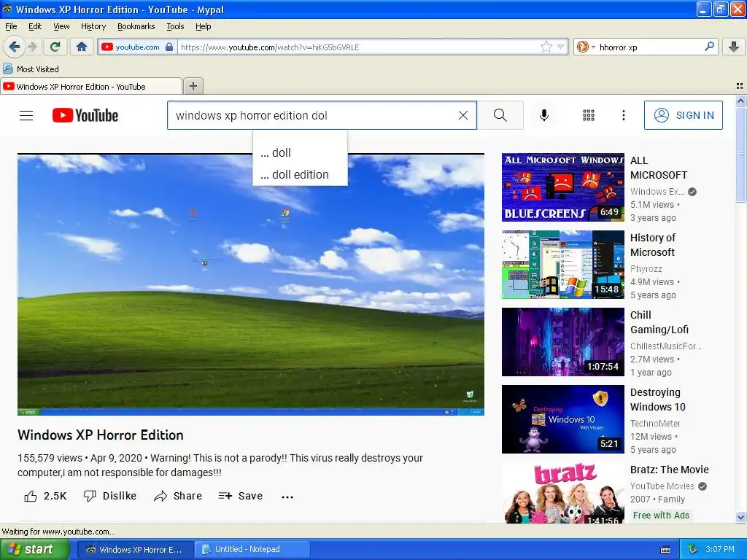Open the Most Visited bookmarks folder
747x560 pixels.
31,69
